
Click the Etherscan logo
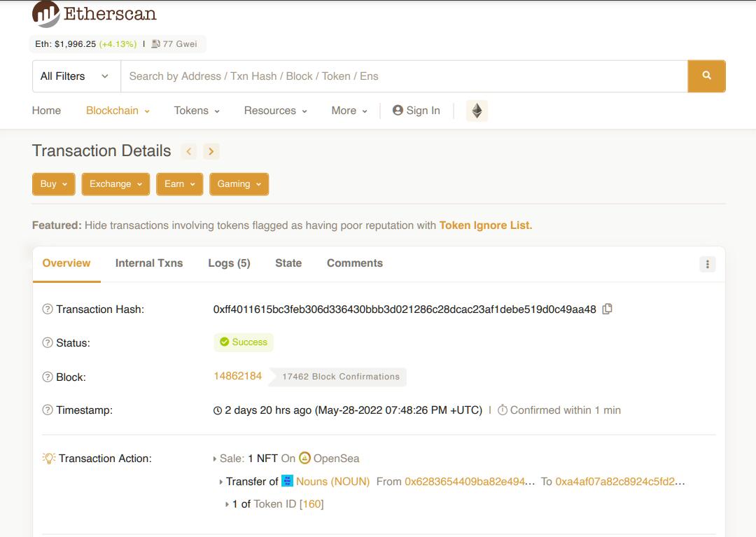pos(94,13)
